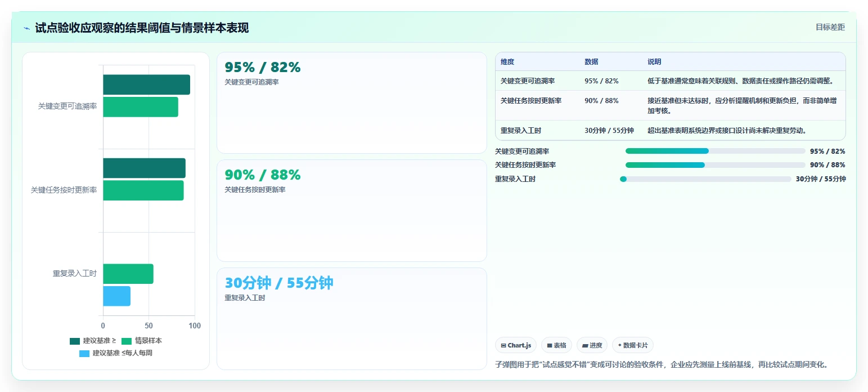Click the dark green baseline bar for 关键变更可追溯率
Viewport: 868px width, 392px height.
point(146,84)
